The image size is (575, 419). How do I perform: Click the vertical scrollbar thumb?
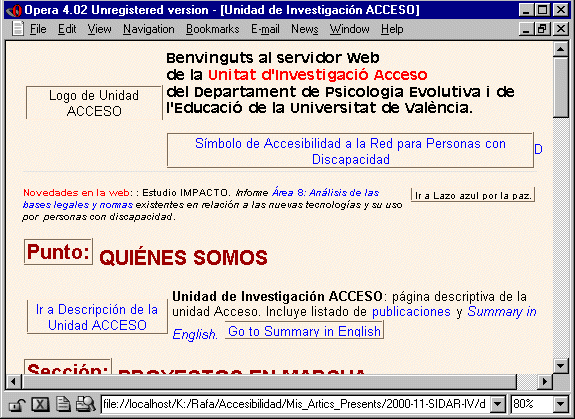[560, 87]
